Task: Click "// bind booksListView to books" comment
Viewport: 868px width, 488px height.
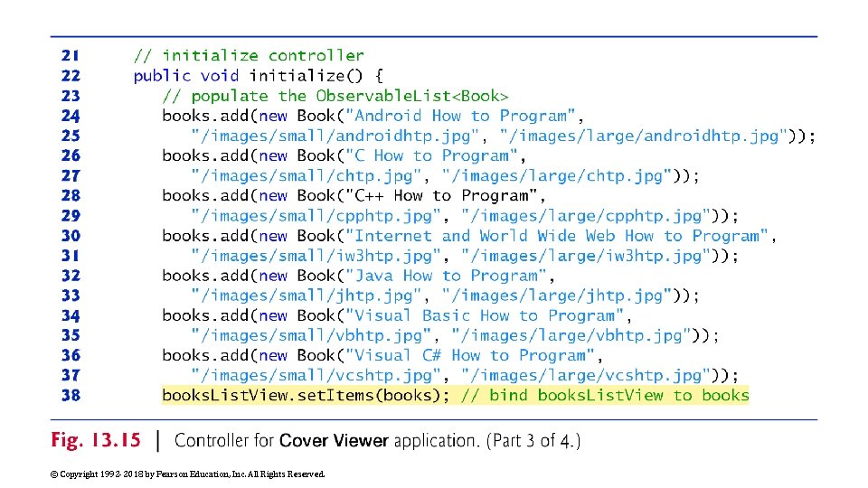Action: (x=605, y=395)
